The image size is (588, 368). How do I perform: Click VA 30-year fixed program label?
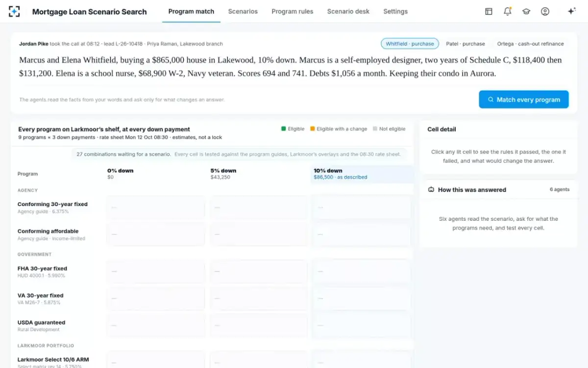pyautogui.click(x=41, y=295)
